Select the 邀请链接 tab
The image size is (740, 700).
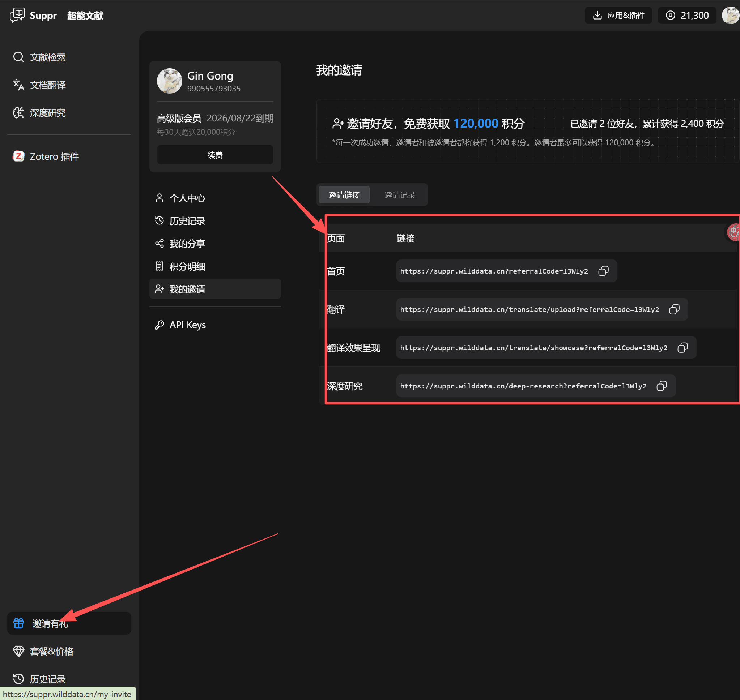pos(344,195)
